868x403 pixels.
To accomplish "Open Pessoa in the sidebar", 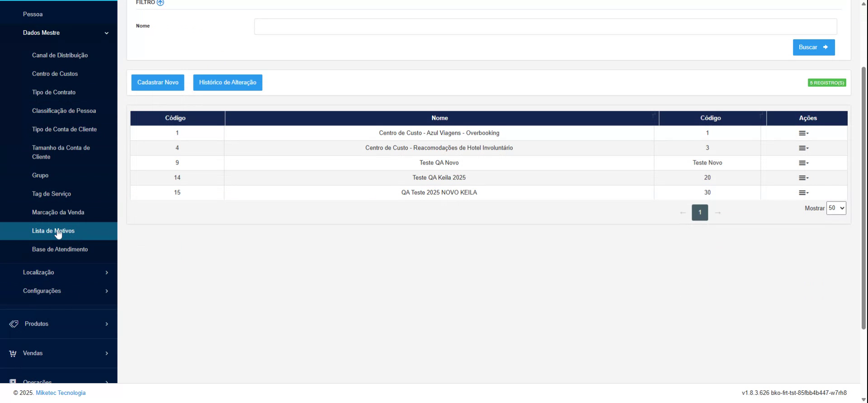I will point(33,14).
